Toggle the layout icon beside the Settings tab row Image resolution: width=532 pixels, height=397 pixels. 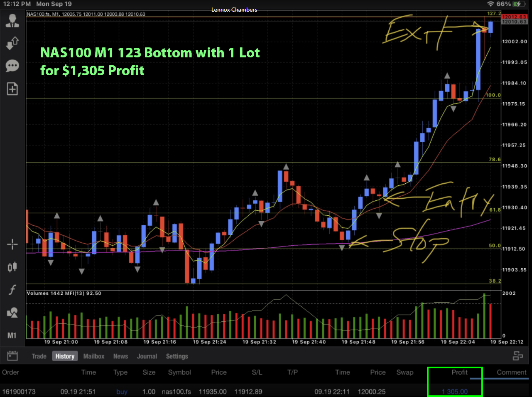coord(518,356)
